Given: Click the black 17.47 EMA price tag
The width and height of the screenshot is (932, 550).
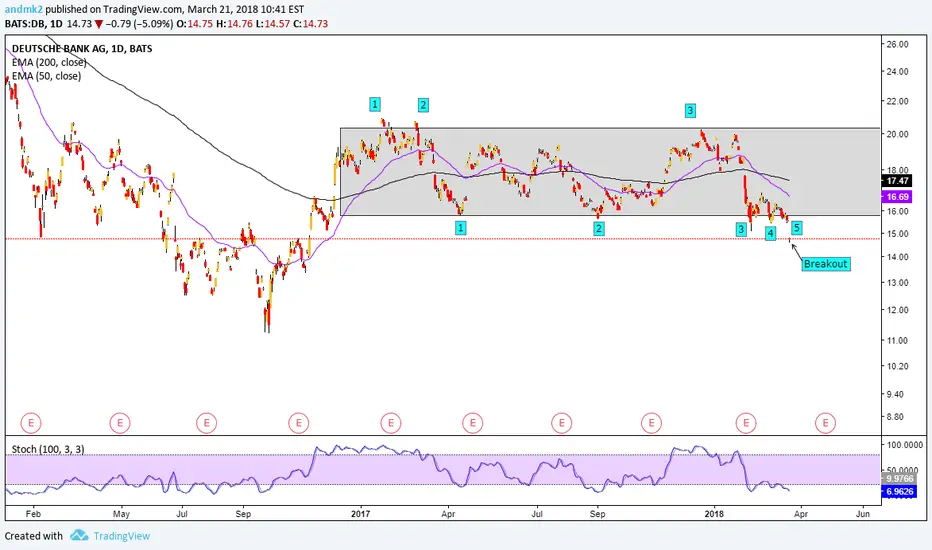Looking at the screenshot, I should click(897, 181).
